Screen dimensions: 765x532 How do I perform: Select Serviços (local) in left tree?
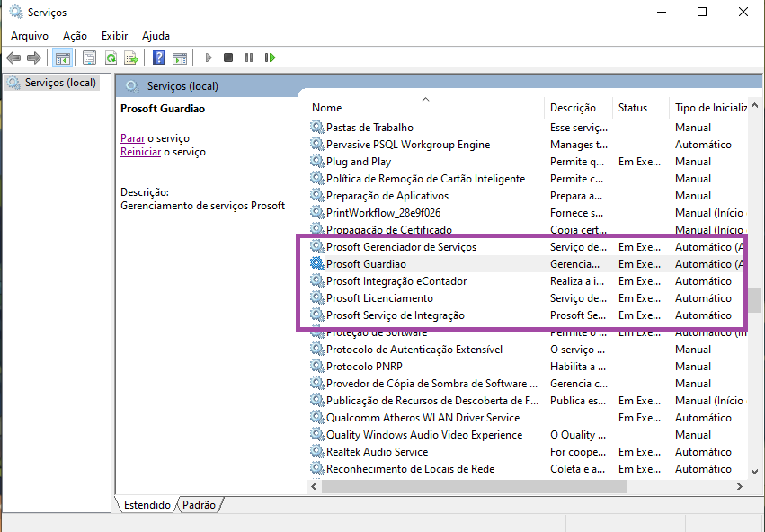point(52,83)
